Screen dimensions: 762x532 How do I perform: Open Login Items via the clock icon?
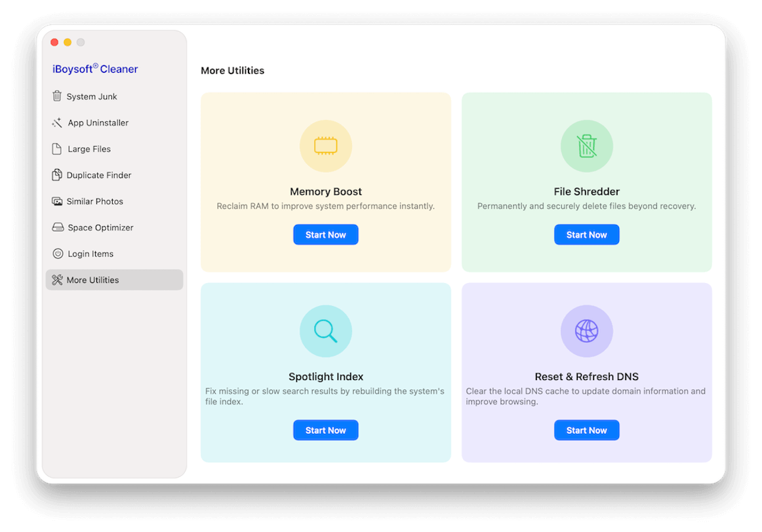(58, 254)
